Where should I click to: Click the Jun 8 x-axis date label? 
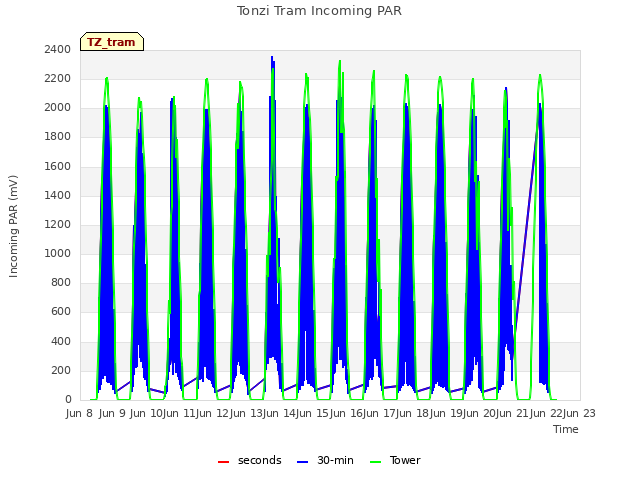(x=79, y=413)
